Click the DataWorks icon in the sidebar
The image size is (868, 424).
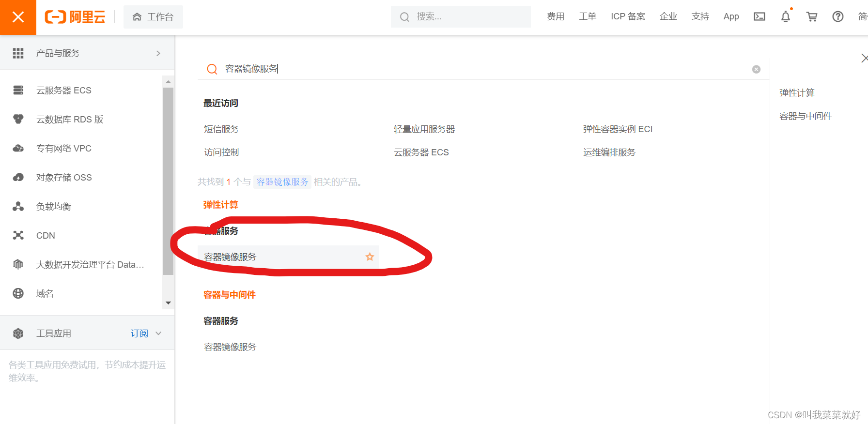coord(18,264)
